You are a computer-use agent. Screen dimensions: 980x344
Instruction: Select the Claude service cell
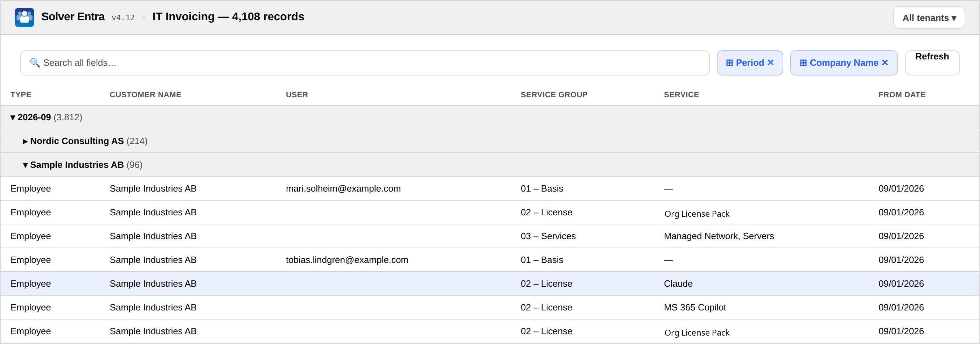(678, 284)
